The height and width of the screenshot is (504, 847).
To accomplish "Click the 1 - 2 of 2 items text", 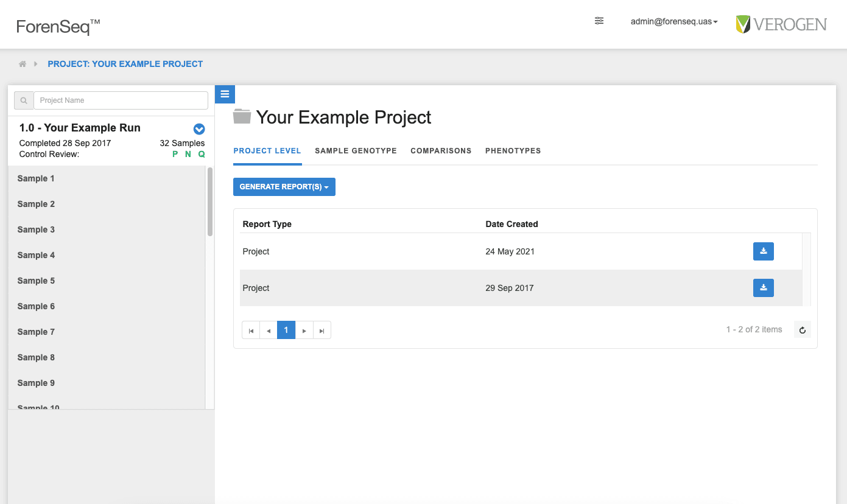I will pyautogui.click(x=754, y=329).
